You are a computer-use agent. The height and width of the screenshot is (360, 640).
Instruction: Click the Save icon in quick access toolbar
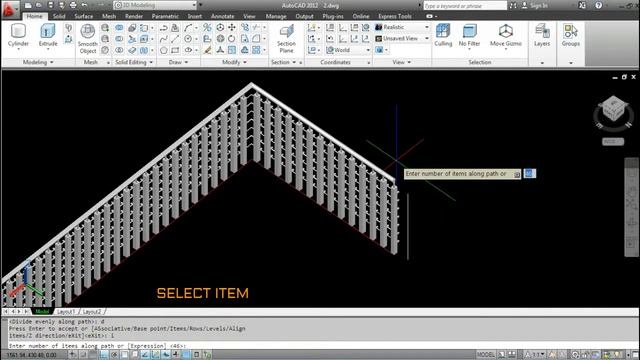(51, 5)
